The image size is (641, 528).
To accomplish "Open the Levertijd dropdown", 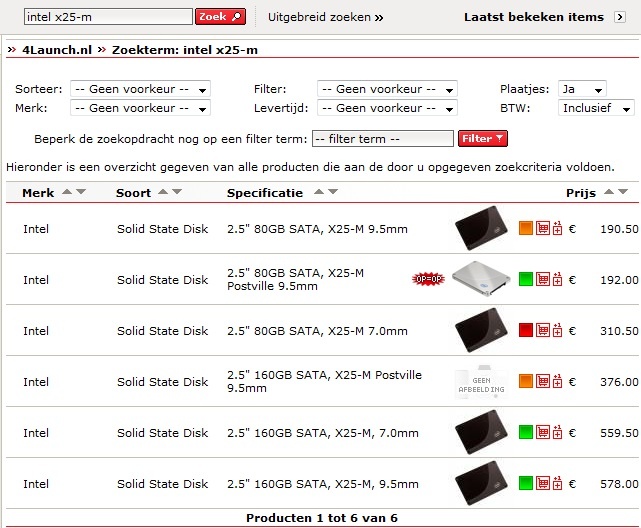I will [387, 108].
